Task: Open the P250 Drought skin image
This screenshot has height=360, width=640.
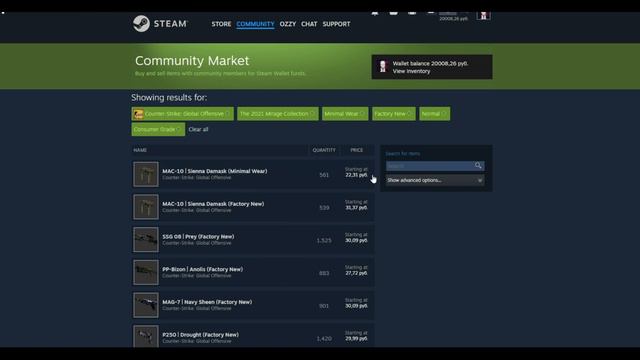Action: click(x=146, y=336)
